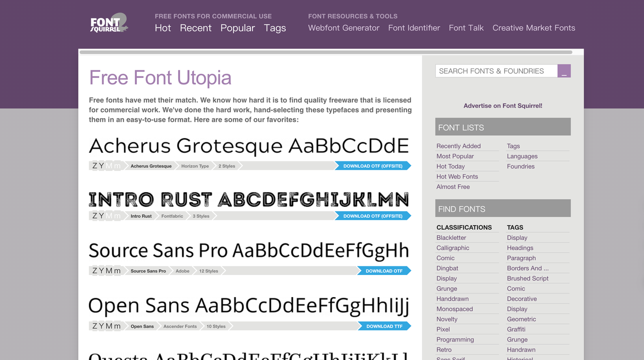Screen dimensions: 644x360
Task: Click ZYMm license icons for Source Sans Pro
Action: click(x=106, y=271)
